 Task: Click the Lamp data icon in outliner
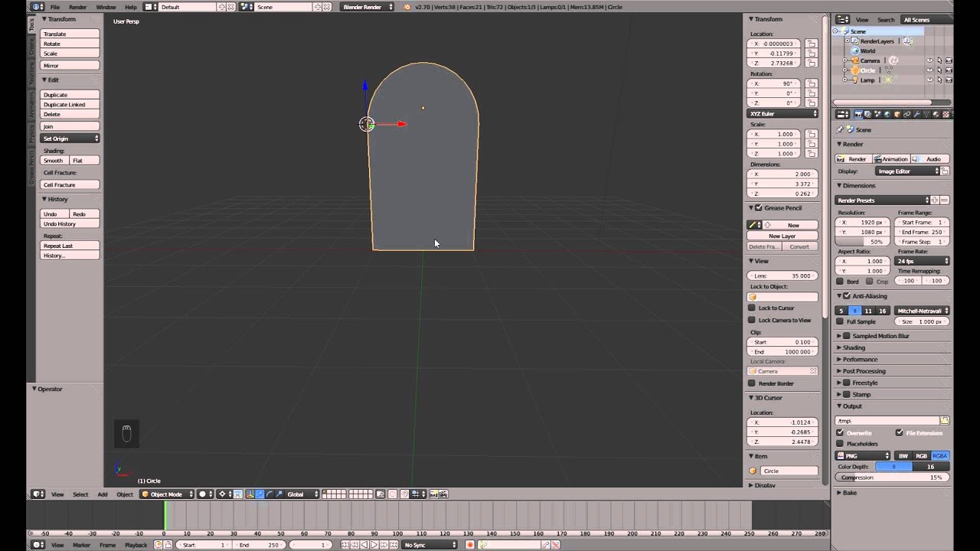(x=888, y=80)
